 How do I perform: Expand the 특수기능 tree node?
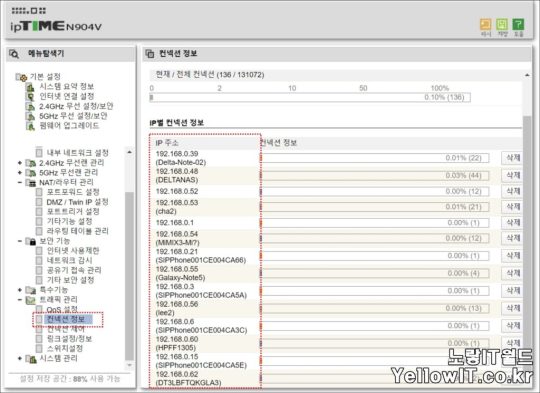(20, 290)
